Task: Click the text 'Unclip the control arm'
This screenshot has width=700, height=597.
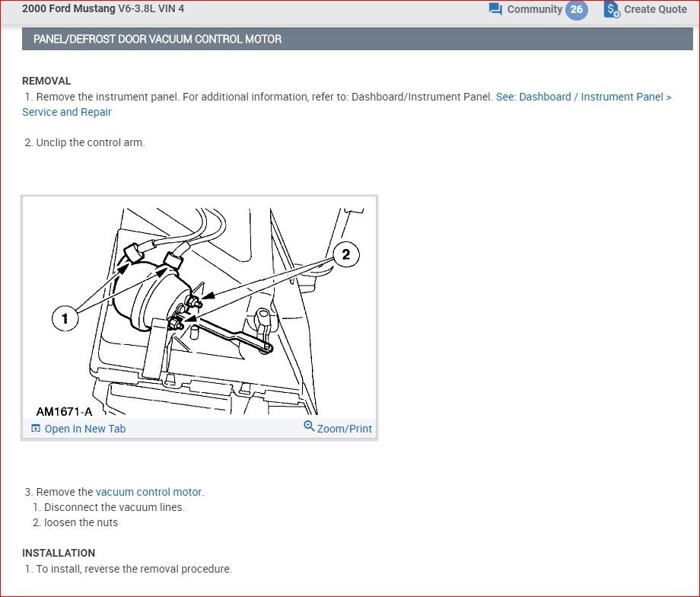Action: coord(91,142)
